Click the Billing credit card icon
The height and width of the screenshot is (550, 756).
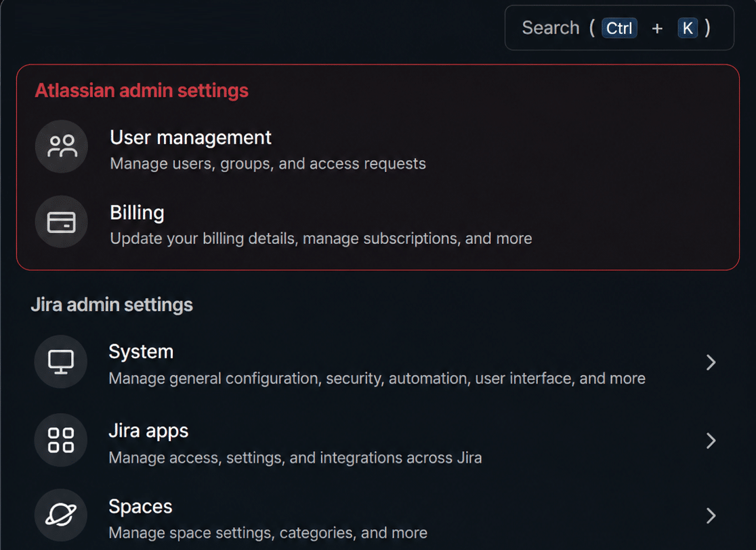[62, 221]
